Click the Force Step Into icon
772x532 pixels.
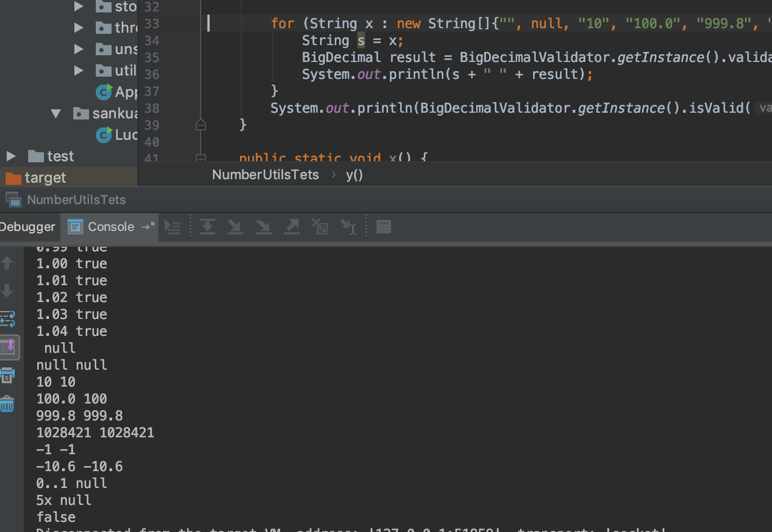click(x=263, y=227)
